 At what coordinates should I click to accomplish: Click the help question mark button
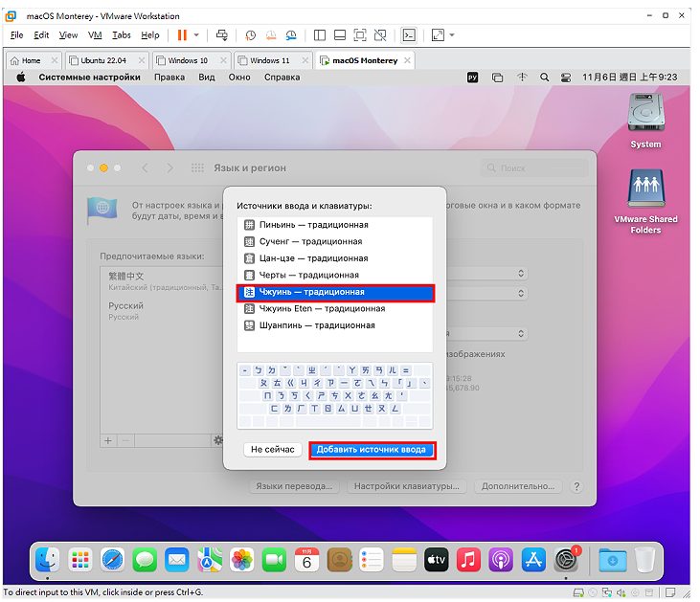click(x=576, y=486)
